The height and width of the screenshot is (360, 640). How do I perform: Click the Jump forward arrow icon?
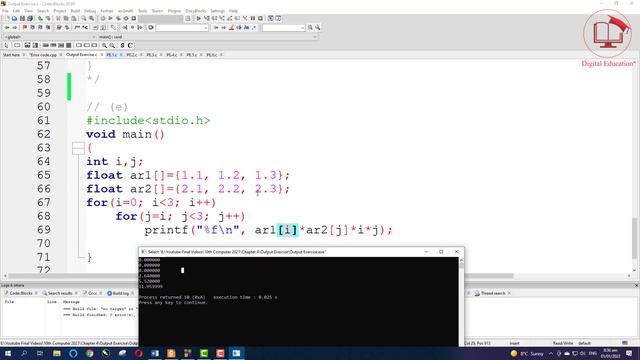coord(15,27)
